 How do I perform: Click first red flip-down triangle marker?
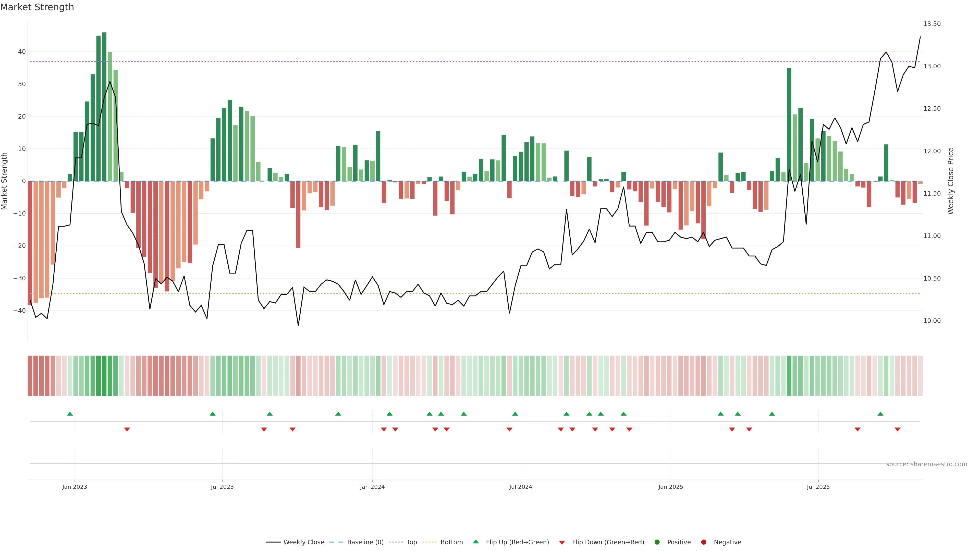click(x=127, y=429)
